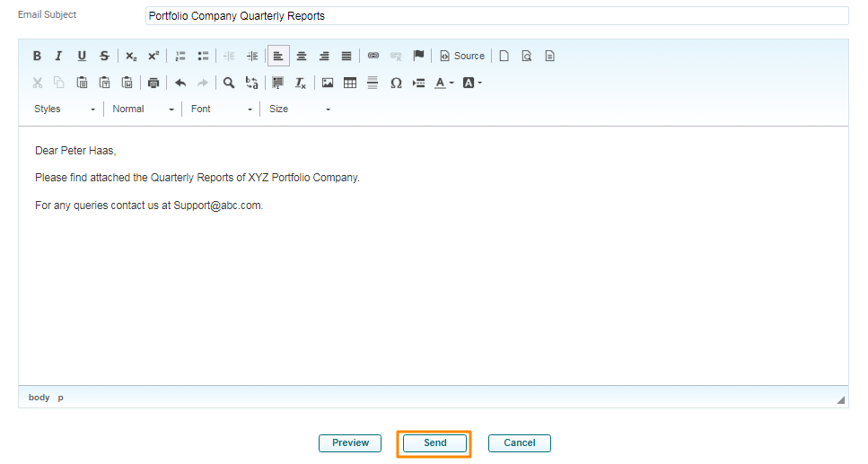The width and height of the screenshot is (868, 464).
Task: Undo the last edit
Action: 180,83
